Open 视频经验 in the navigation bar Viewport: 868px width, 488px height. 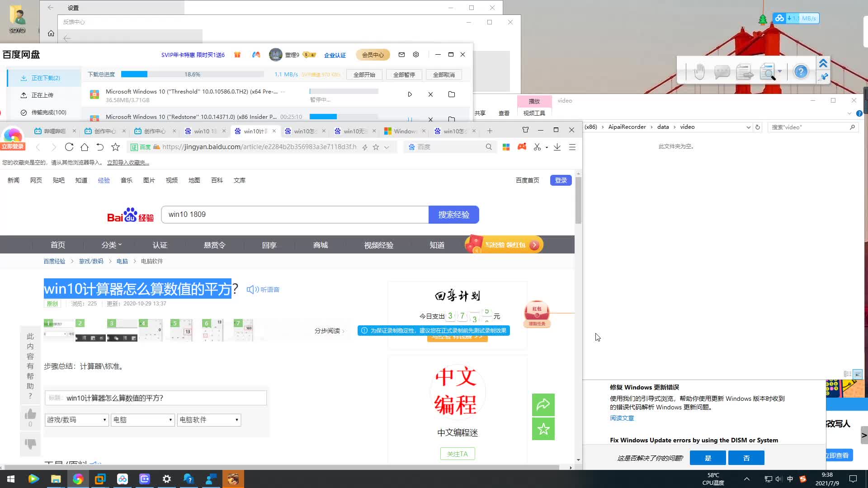[378, 245]
